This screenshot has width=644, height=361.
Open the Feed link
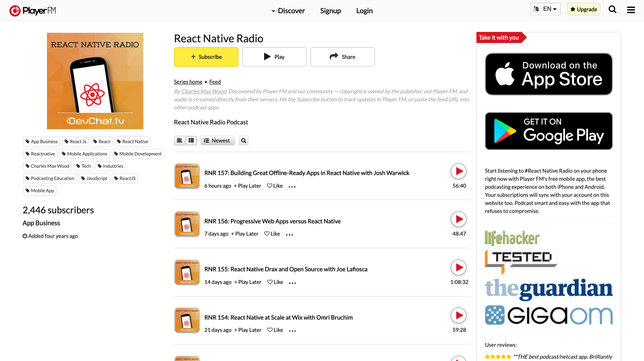[x=215, y=82]
